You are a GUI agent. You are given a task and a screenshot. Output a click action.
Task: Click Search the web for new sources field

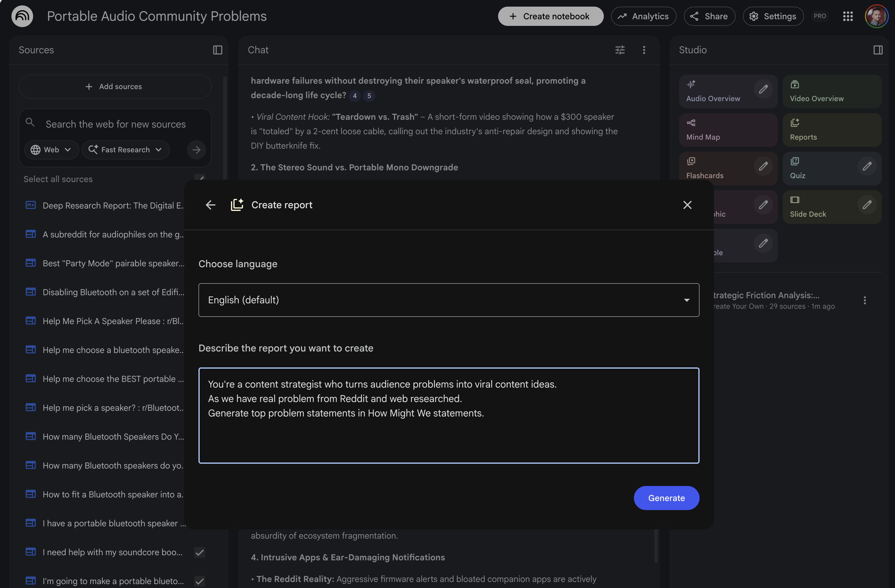pos(115,124)
